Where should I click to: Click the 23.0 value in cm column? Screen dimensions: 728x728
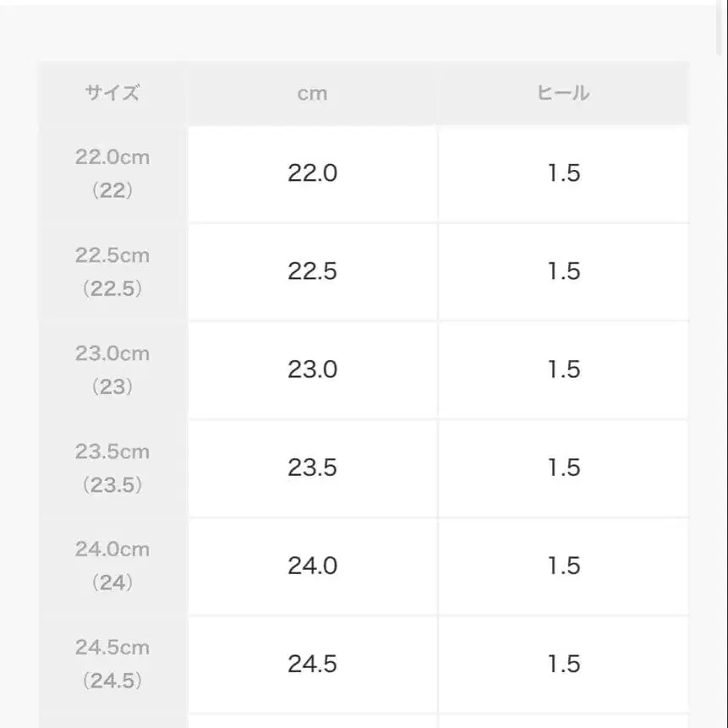pyautogui.click(x=312, y=369)
